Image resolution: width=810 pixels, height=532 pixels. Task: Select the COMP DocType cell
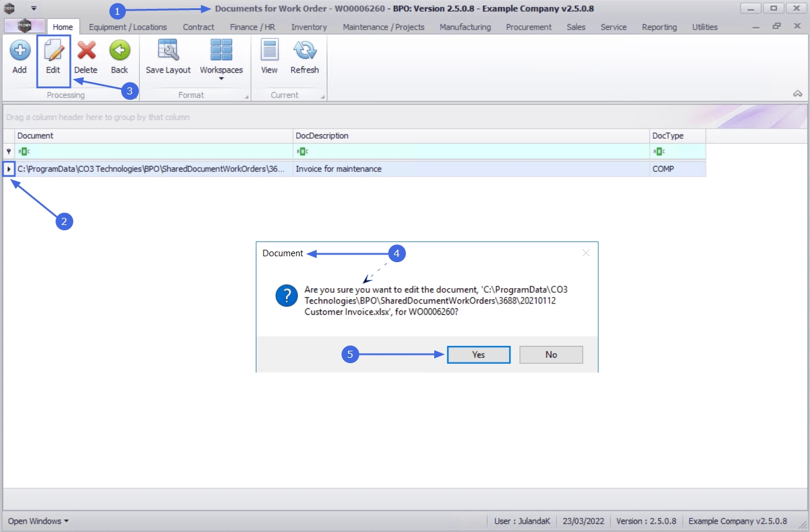pyautogui.click(x=678, y=169)
